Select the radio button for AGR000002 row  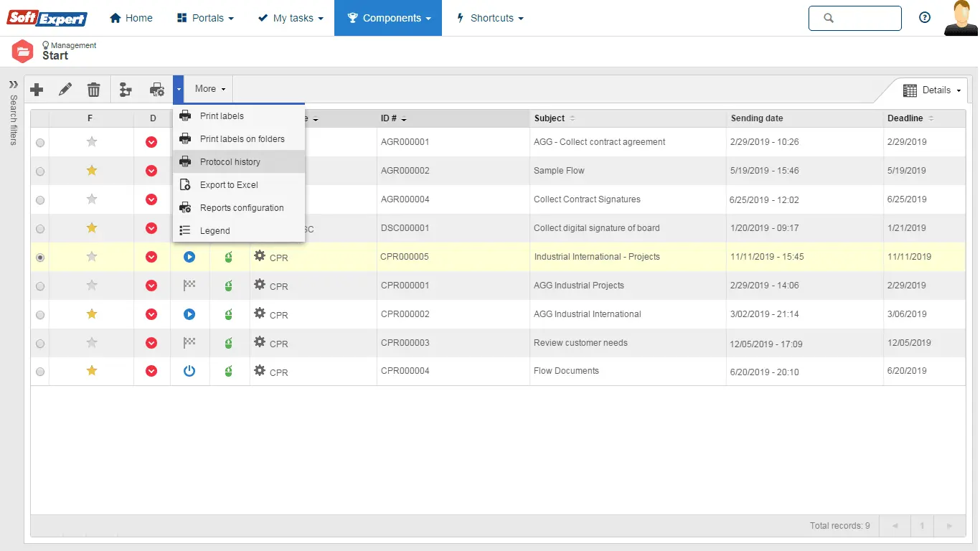coord(40,171)
